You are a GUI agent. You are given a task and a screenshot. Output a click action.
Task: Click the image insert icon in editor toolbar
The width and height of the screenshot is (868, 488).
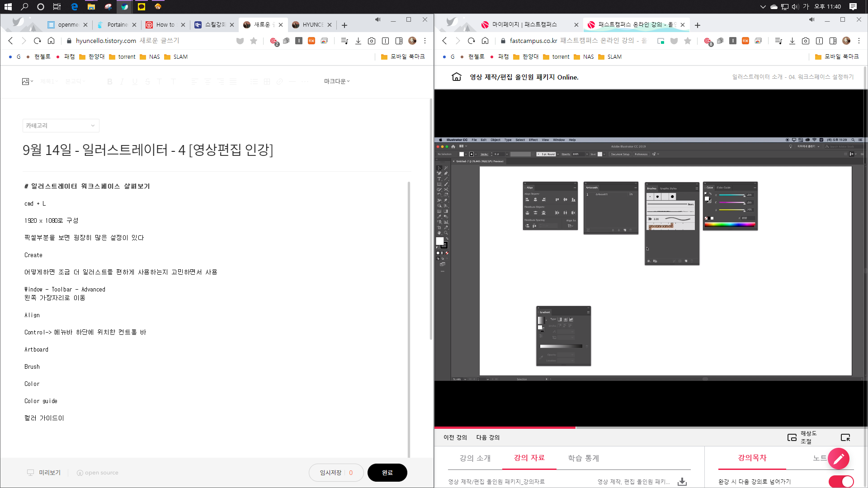click(26, 81)
